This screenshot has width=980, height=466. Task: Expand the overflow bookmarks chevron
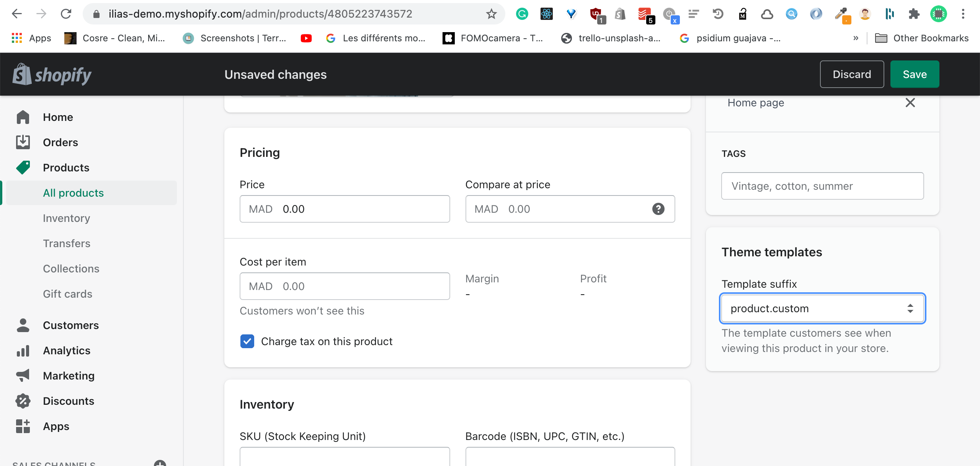click(x=856, y=38)
